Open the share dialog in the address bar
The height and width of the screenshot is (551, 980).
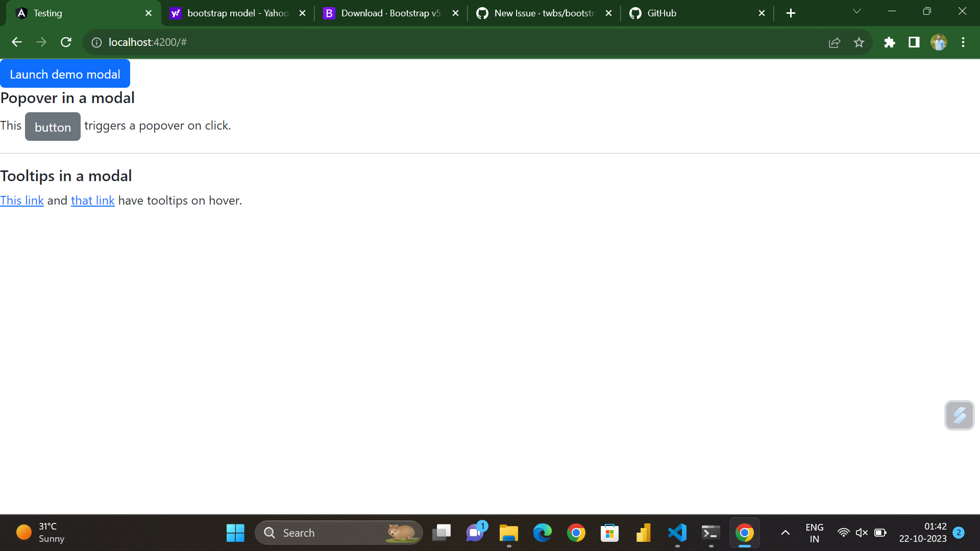pyautogui.click(x=834, y=42)
